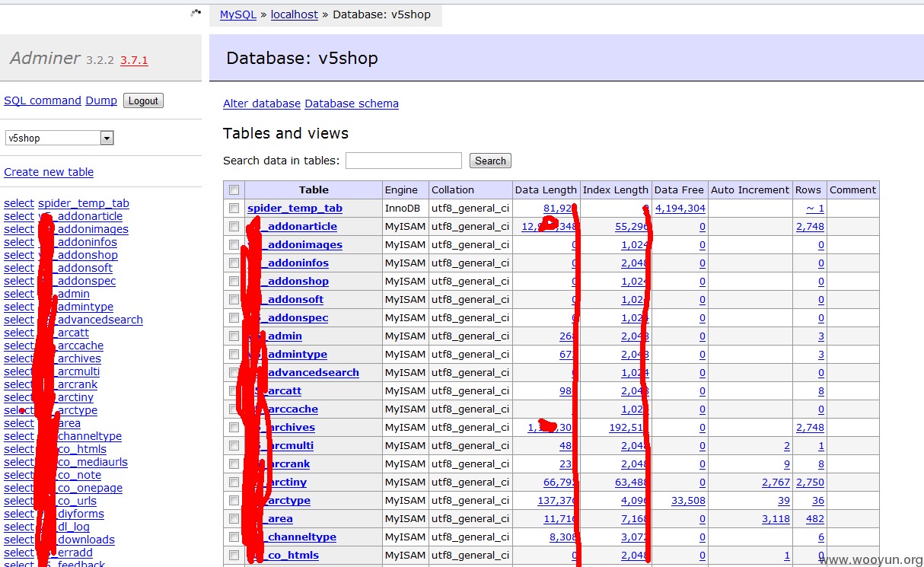Click the Create new table link
This screenshot has height=567, width=924.
point(49,172)
